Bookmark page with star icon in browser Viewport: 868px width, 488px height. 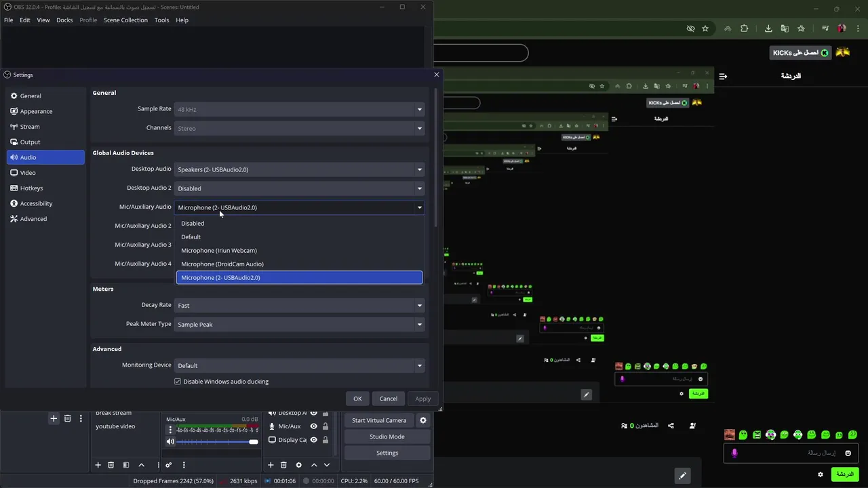coord(705,28)
